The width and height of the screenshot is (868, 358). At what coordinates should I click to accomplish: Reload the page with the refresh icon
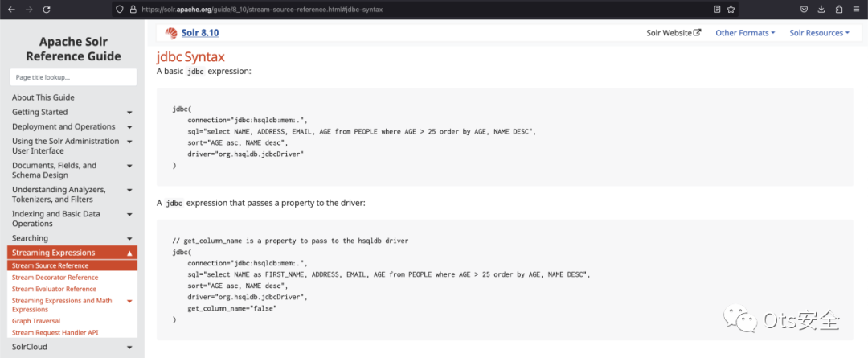pyautogui.click(x=47, y=10)
